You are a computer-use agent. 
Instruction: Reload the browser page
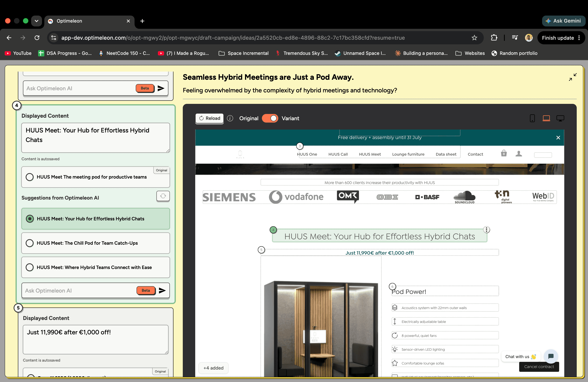(x=37, y=38)
